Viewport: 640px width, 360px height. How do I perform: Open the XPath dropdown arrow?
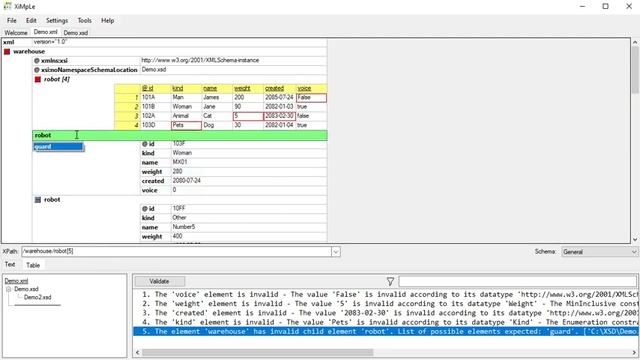[336, 252]
